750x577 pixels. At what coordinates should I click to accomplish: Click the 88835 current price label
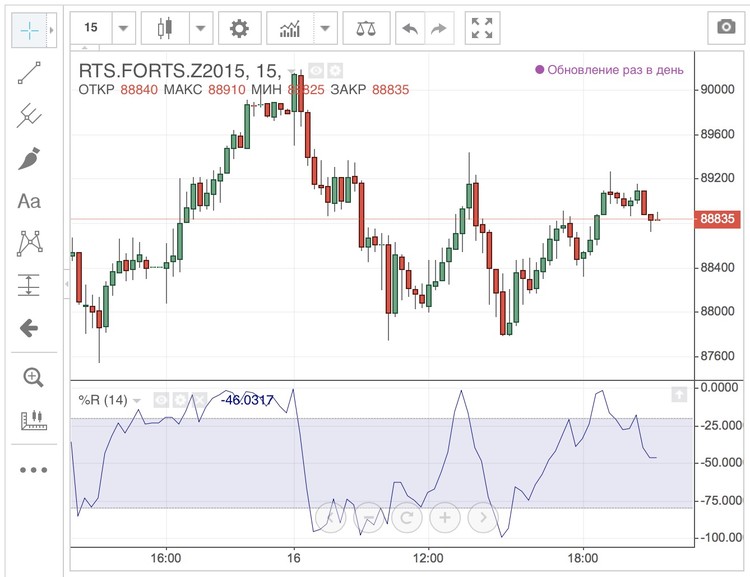click(x=717, y=219)
